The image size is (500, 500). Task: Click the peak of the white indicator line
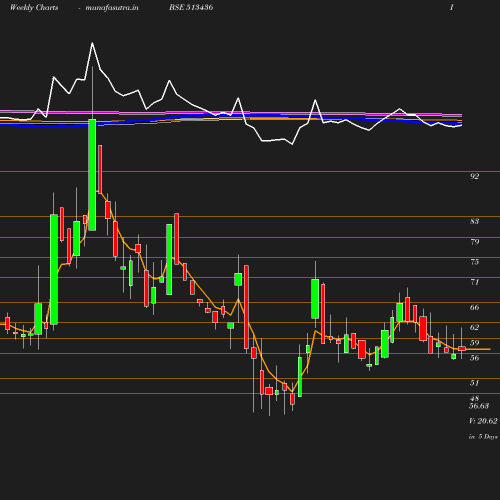[x=92, y=43]
